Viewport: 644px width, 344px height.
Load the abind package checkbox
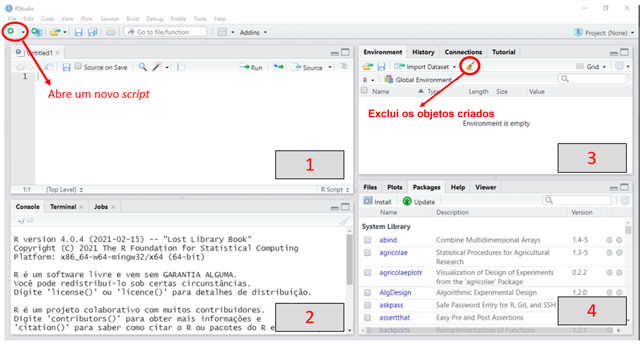click(368, 240)
